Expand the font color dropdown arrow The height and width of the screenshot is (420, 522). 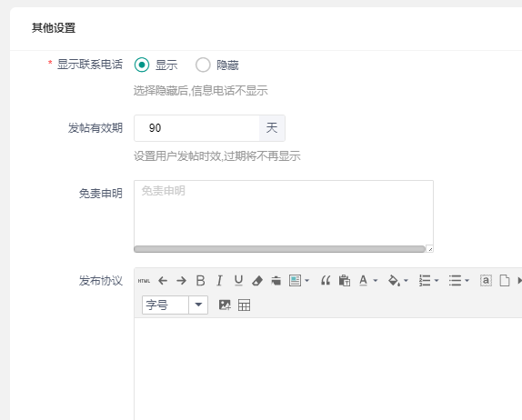tap(376, 281)
